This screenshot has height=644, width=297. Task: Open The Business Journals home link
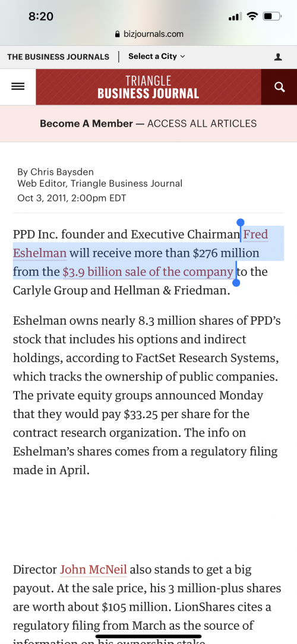tap(58, 56)
